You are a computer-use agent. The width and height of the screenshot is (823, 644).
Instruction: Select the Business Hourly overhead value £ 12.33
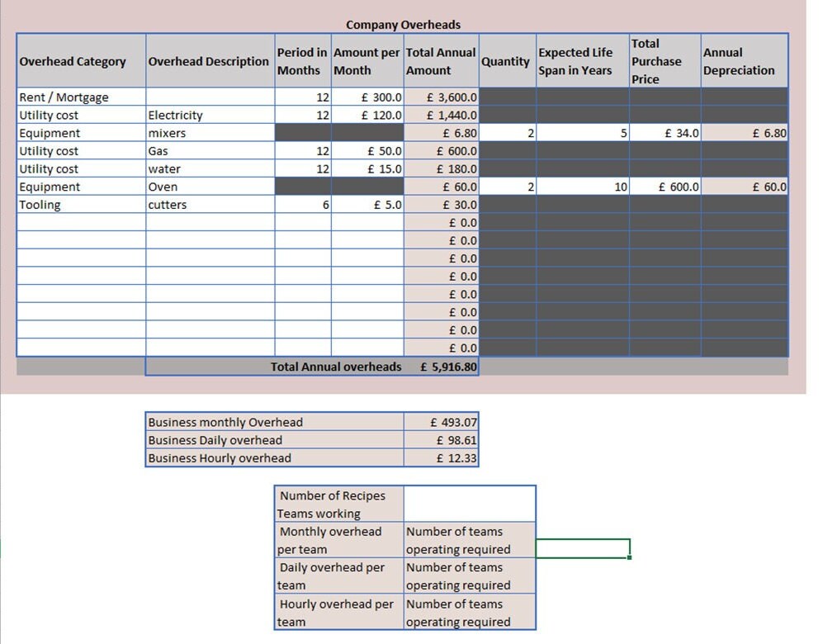(x=441, y=457)
